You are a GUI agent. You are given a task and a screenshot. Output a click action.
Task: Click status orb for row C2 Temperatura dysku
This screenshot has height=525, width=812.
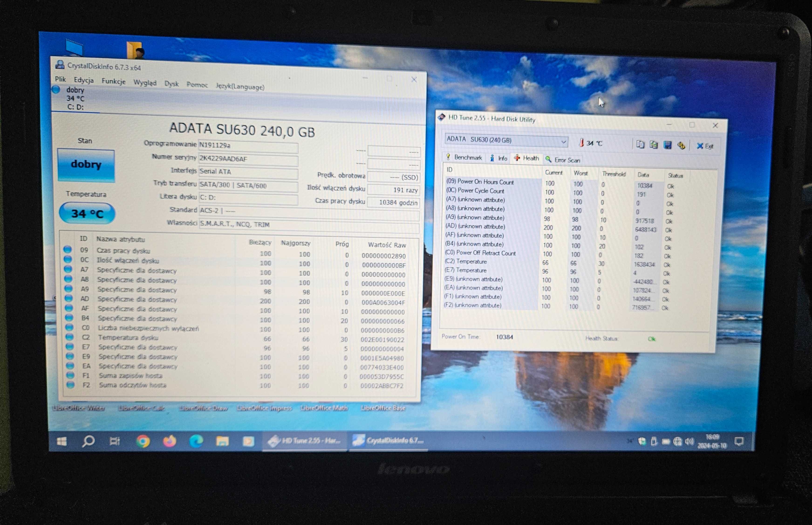(x=69, y=337)
